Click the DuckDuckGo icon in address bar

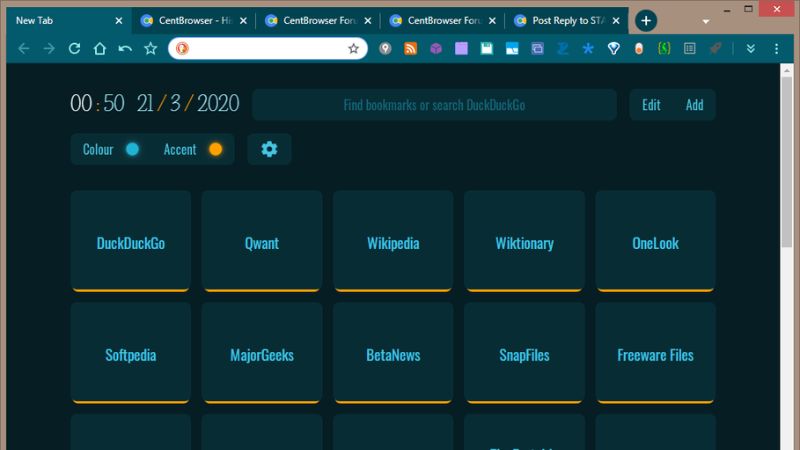(x=182, y=48)
